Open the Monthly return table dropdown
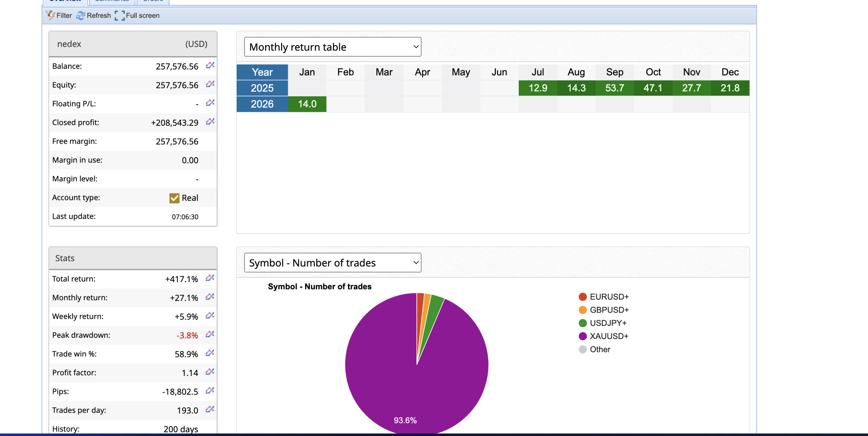This screenshot has width=868, height=436. click(332, 47)
